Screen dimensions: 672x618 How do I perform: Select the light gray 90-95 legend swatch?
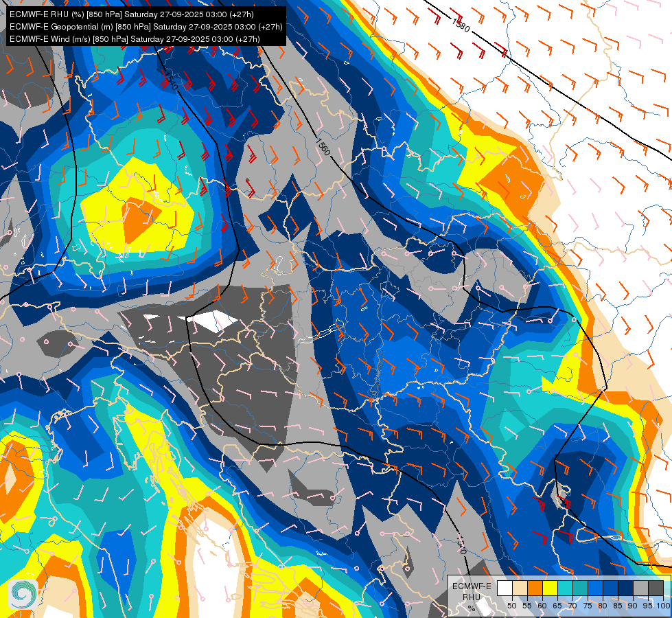[x=640, y=588]
